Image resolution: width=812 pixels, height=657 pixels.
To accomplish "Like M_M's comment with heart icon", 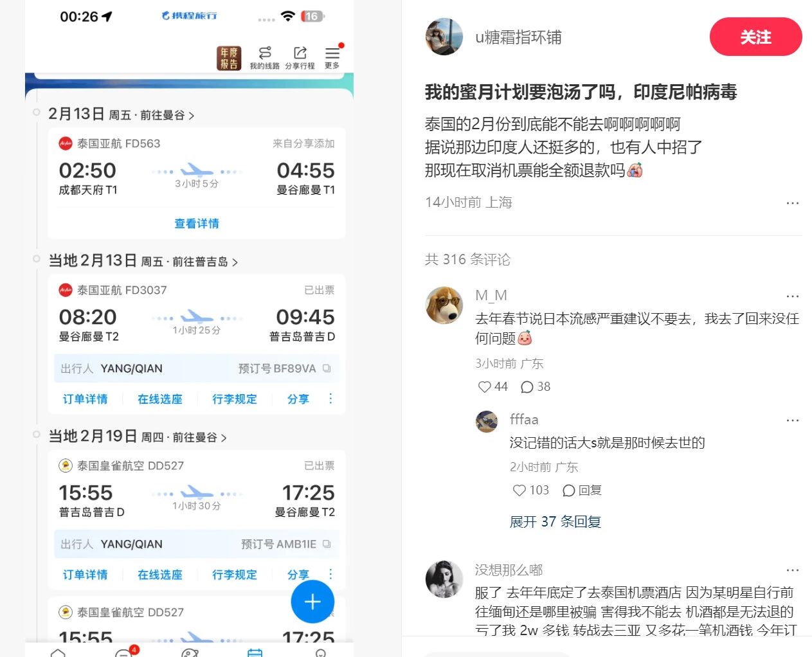I will tap(485, 386).
